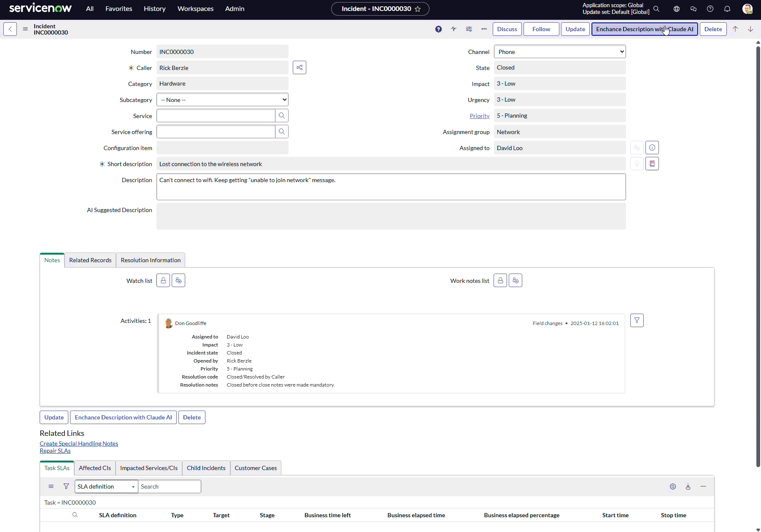Unlock the Work notes list lock icon
The height and width of the screenshot is (532, 761).
tap(500, 280)
